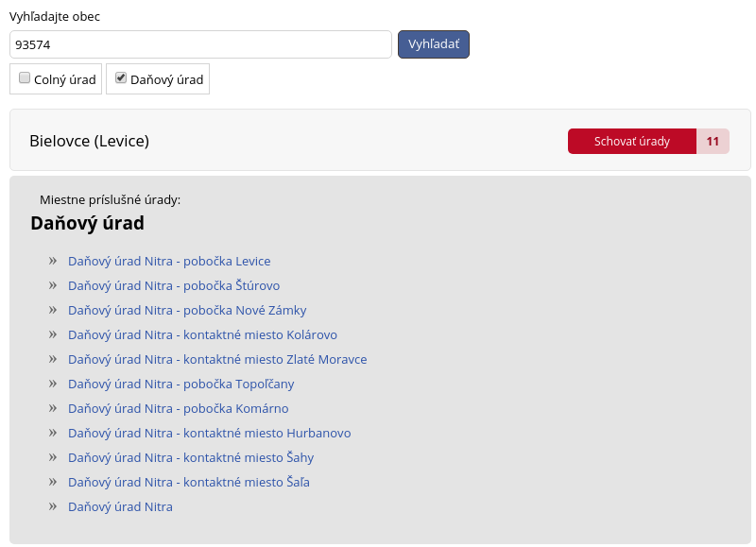Open kontaktné miesto Šaľa link

(x=189, y=482)
